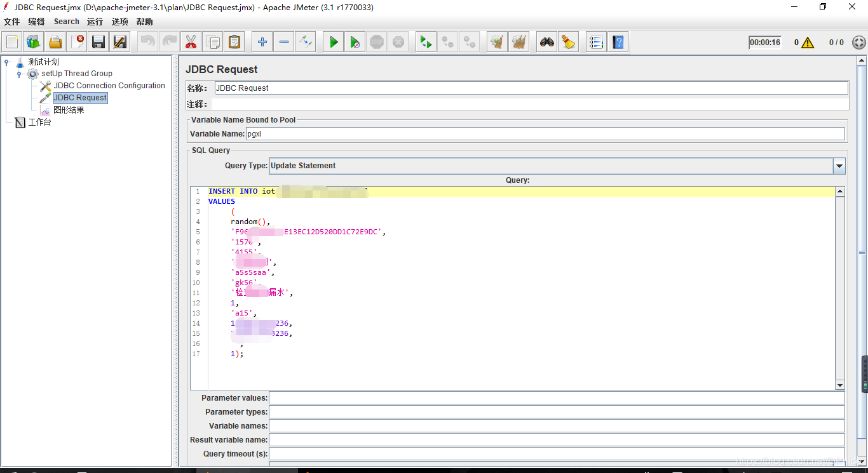Click the Undo arrow icon
The height and width of the screenshot is (473, 868).
click(148, 43)
